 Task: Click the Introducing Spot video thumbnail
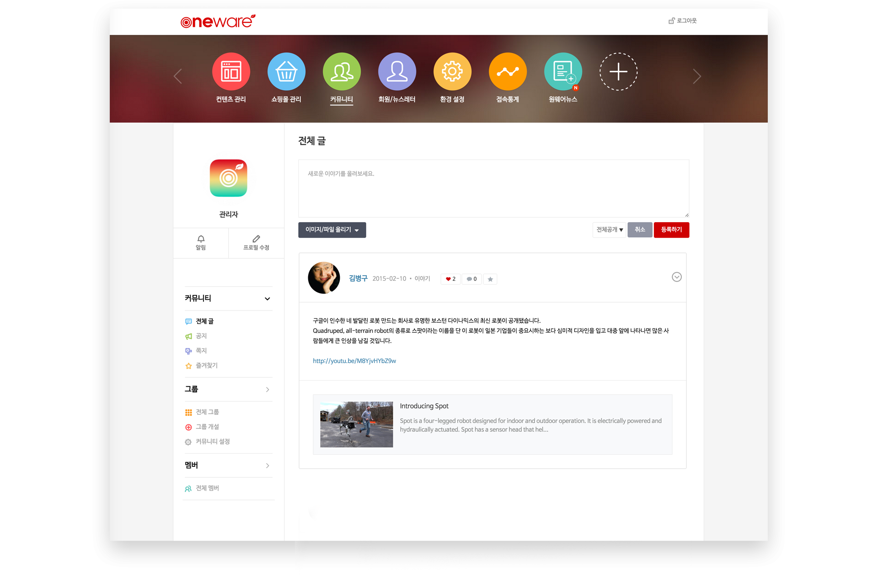click(x=356, y=424)
